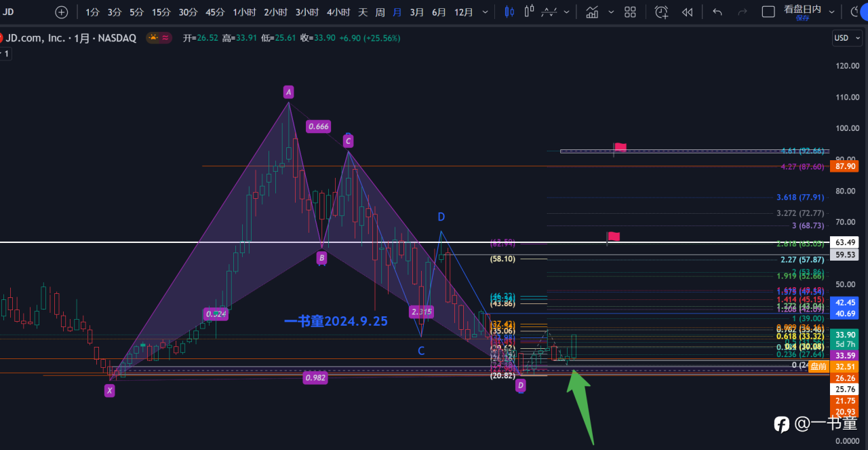Click the add symbol plus icon

(61, 12)
